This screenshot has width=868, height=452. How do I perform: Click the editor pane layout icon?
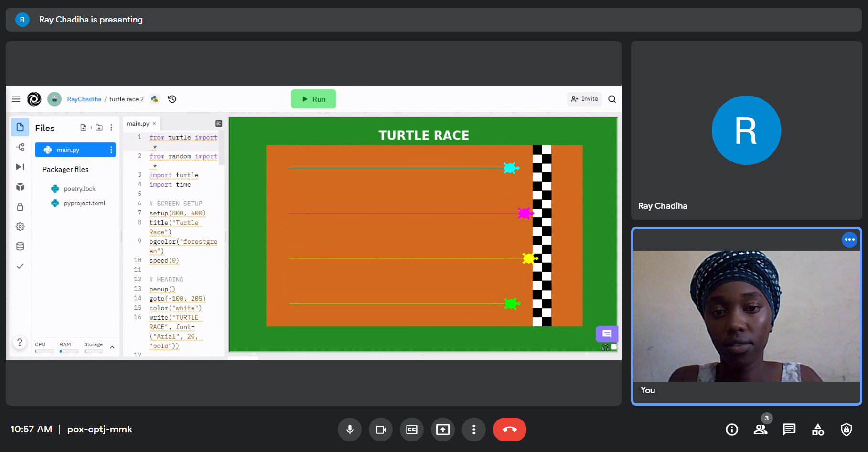219,124
